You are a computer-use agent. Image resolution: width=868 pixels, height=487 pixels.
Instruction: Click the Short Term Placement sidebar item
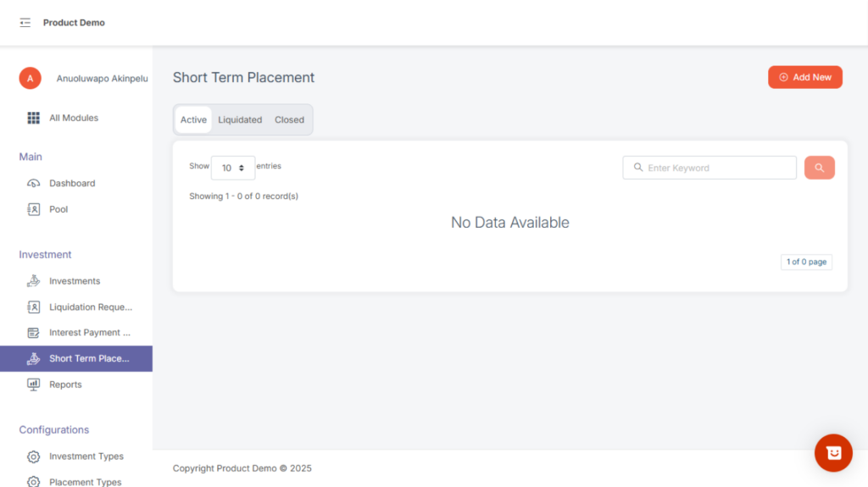click(x=89, y=358)
